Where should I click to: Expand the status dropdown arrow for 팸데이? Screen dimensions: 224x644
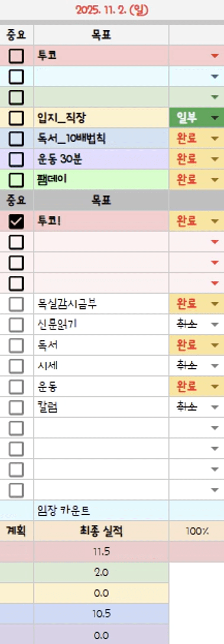[215, 180]
